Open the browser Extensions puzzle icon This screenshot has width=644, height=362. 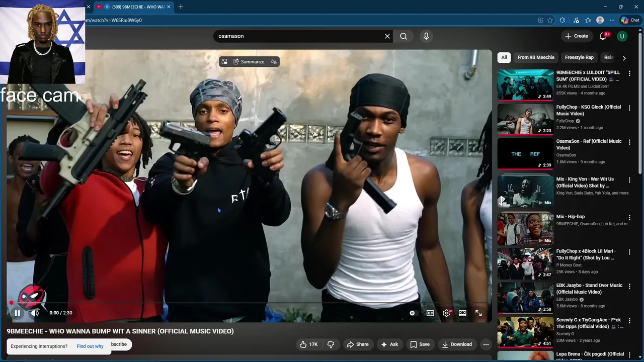[562, 20]
